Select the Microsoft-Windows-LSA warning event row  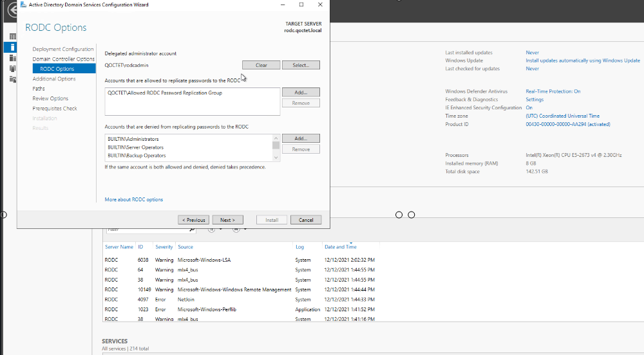pos(240,260)
